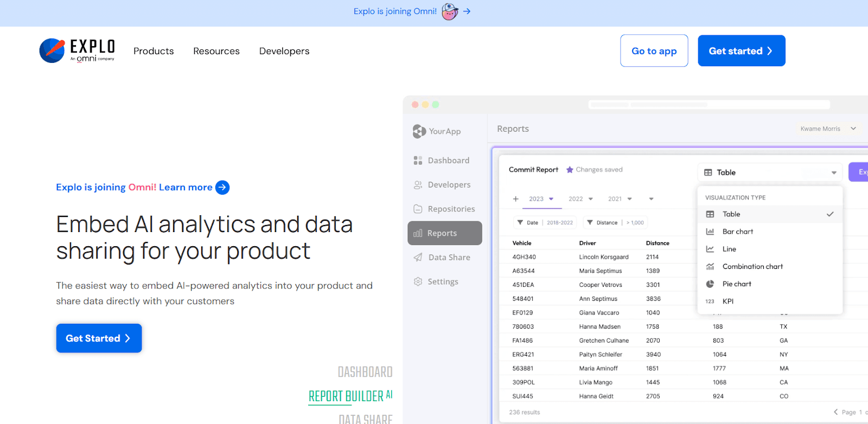
Task: Click the circled arrow beside Learn more
Action: click(x=222, y=187)
